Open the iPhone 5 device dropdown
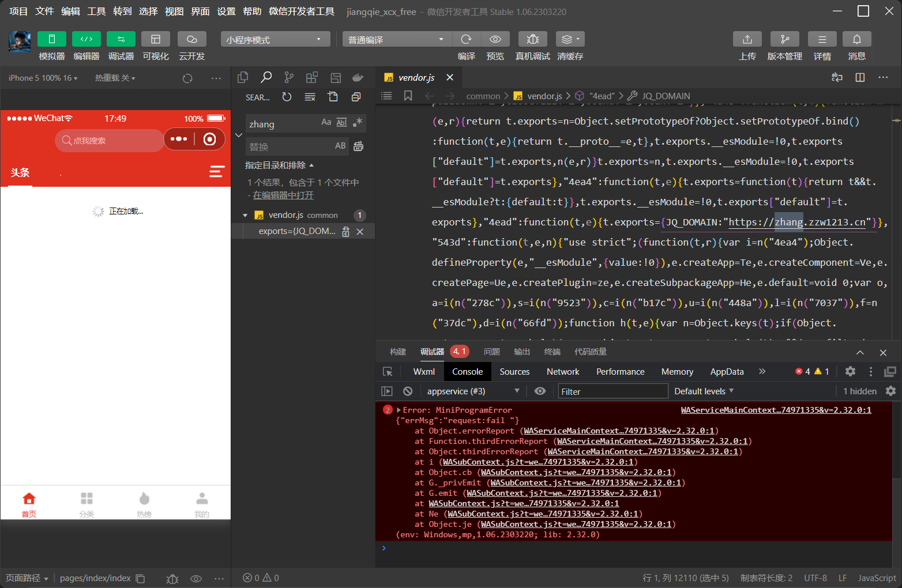 tap(43, 78)
